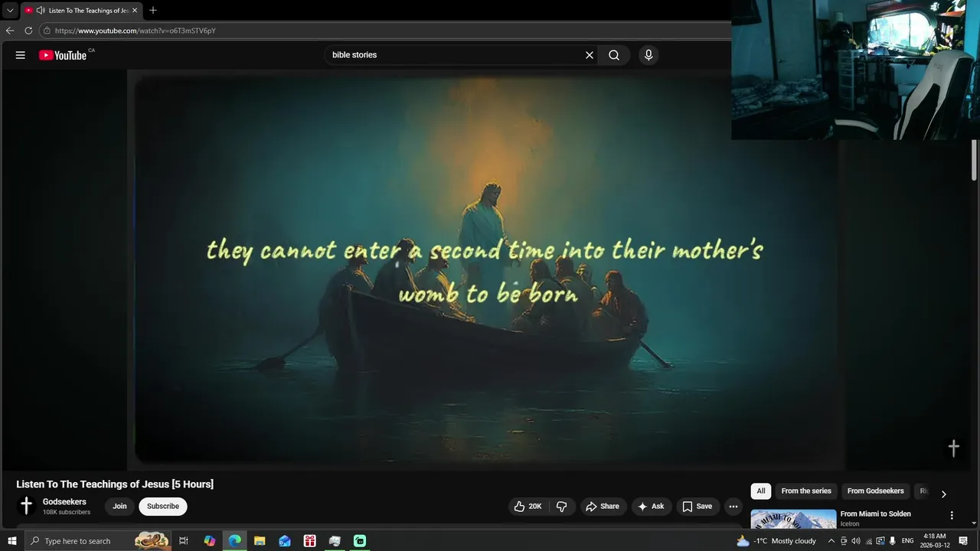This screenshot has height=551, width=980.
Task: Open the Godseekers channel name link
Action: click(x=64, y=502)
